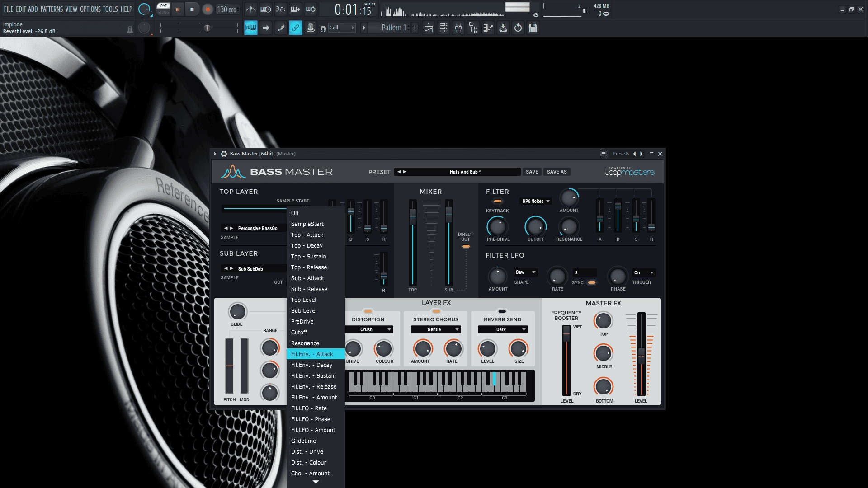Choose Glidetime from the list
The image size is (868, 488).
(x=316, y=441)
